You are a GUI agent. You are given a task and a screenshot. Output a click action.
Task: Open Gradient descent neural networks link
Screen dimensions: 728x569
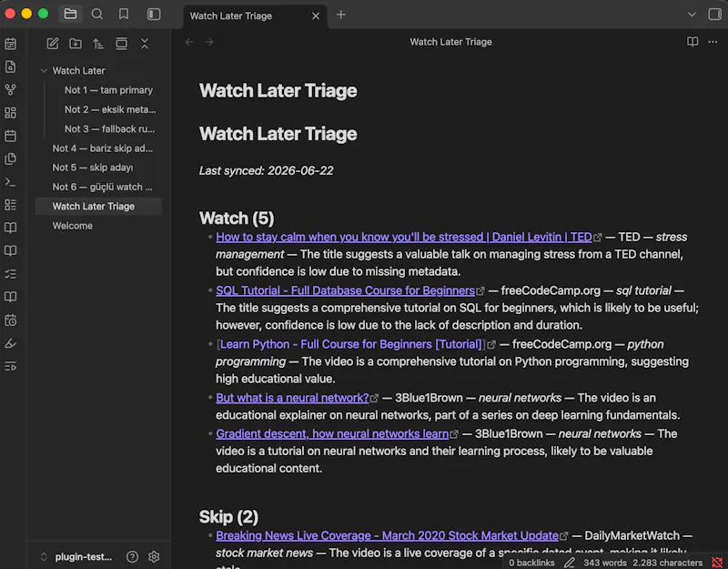tap(332, 434)
